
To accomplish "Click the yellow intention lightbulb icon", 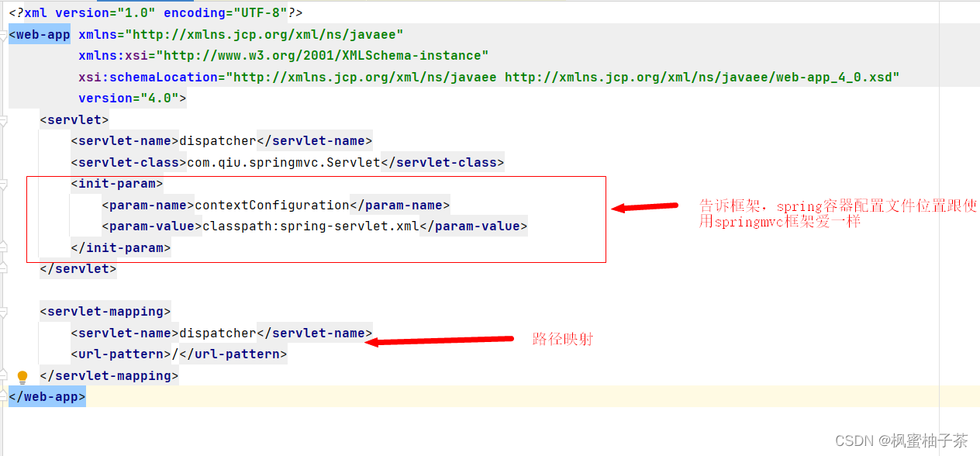I will tap(22, 376).
